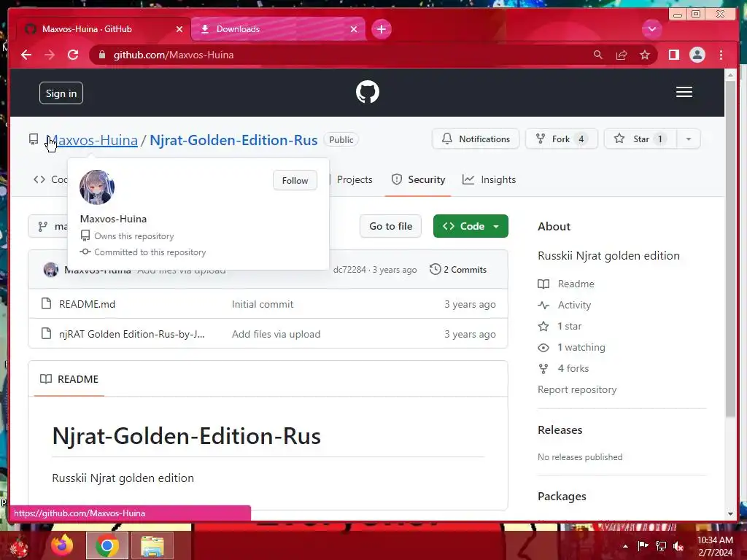
Task: Select the README heading tab
Action: 69,379
